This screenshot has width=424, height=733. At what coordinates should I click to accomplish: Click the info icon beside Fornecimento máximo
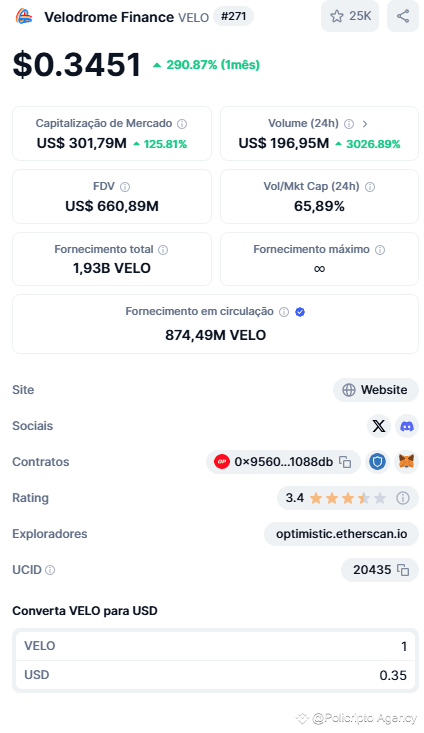(x=380, y=250)
